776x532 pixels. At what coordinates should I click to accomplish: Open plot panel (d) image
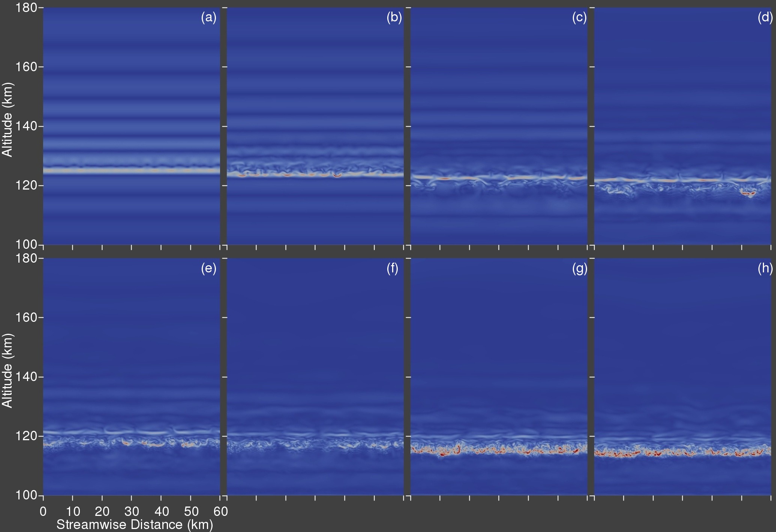coord(683,126)
